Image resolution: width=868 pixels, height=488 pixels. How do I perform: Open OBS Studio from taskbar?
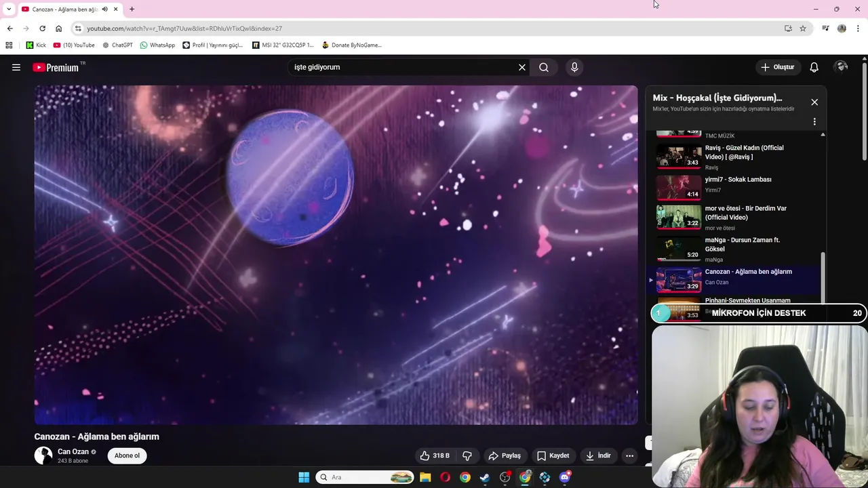[x=505, y=477]
